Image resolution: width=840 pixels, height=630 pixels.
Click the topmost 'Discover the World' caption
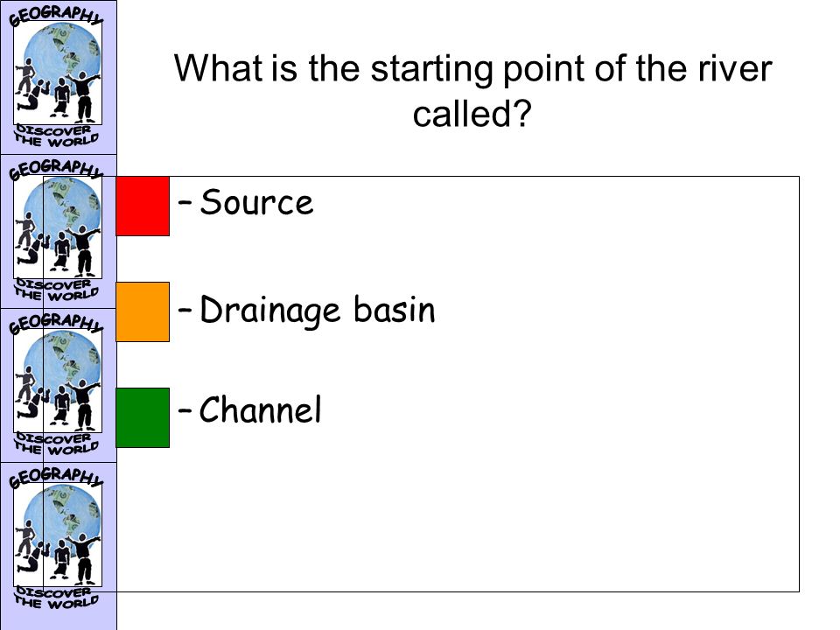pyautogui.click(x=56, y=136)
